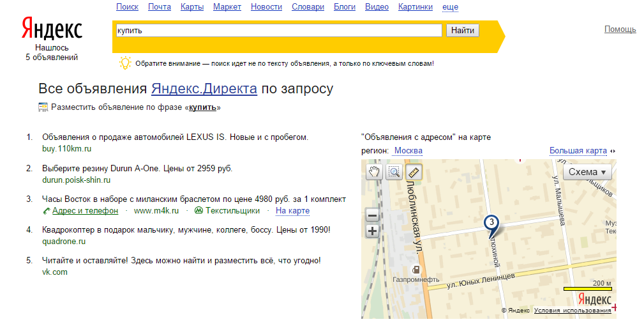Open Маркет in top navigation
The height and width of the screenshot is (324, 644).
[x=227, y=7]
